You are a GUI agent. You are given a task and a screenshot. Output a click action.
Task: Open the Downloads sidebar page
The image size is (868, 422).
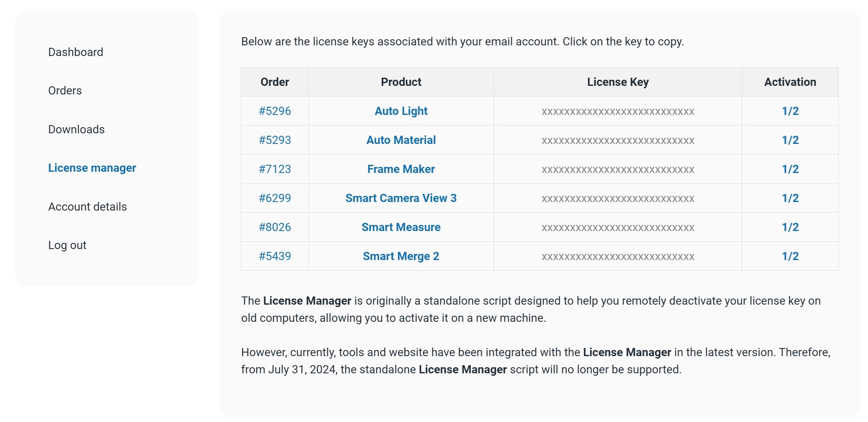76,129
